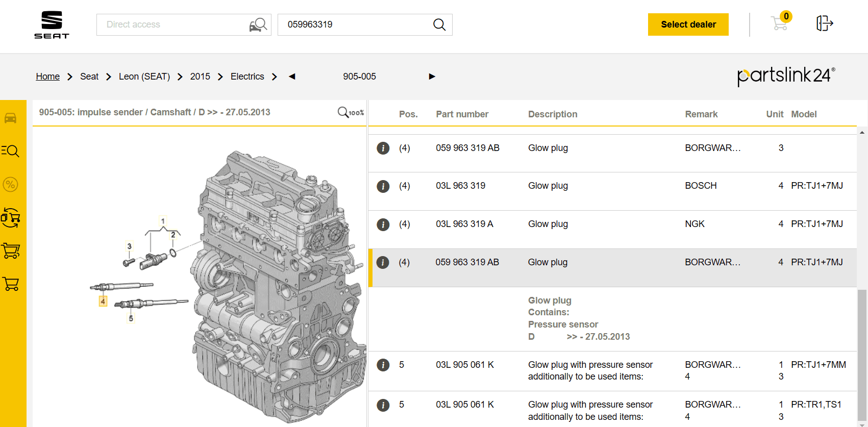Open the filled cart icon in sidebar
Image resolution: width=868 pixels, height=427 pixels.
pos(11,250)
